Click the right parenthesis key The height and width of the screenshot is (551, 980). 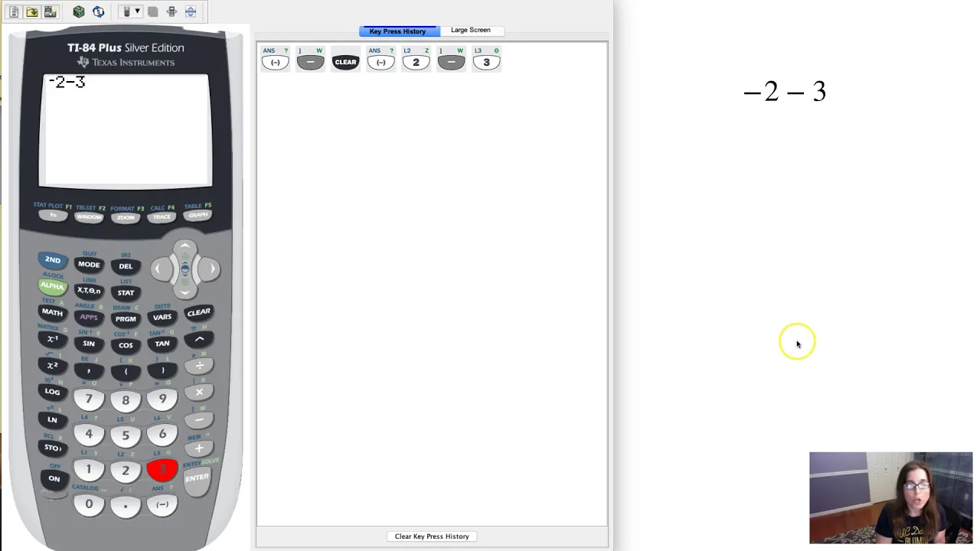click(x=162, y=370)
